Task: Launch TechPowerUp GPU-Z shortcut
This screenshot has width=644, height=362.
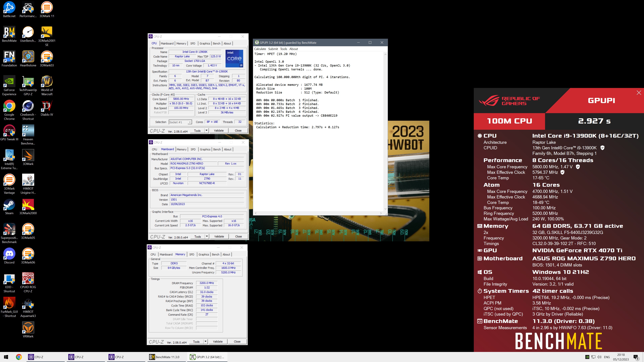Action: (28, 85)
